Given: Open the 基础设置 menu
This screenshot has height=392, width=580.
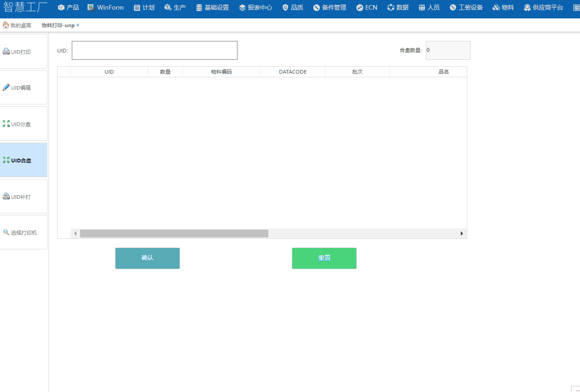Looking at the screenshot, I should pyautogui.click(x=212, y=8).
